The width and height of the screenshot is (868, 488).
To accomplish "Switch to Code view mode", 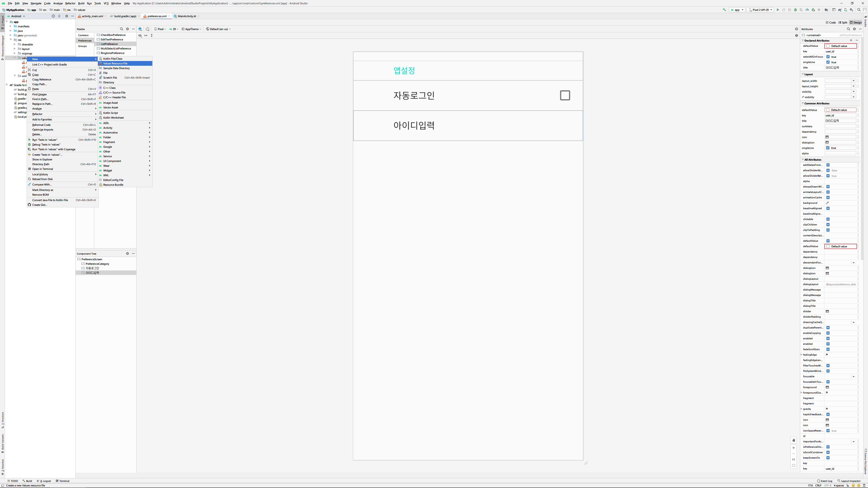I will point(831,23).
